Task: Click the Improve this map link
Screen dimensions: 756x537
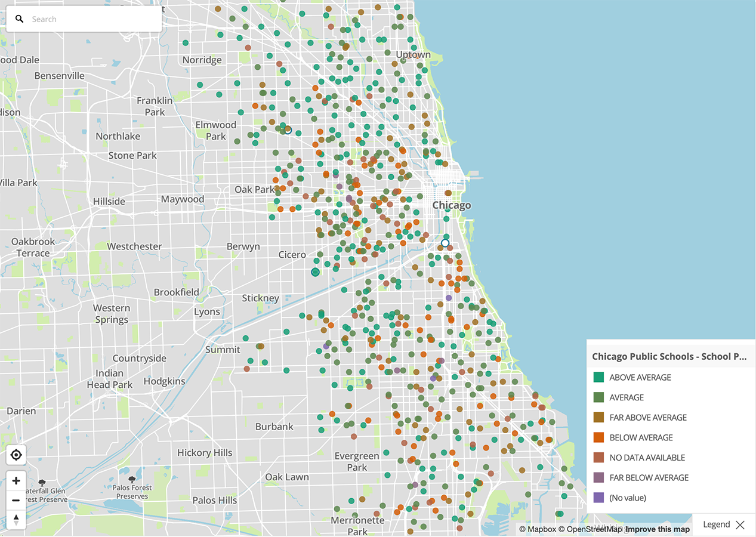Action: pos(658,529)
